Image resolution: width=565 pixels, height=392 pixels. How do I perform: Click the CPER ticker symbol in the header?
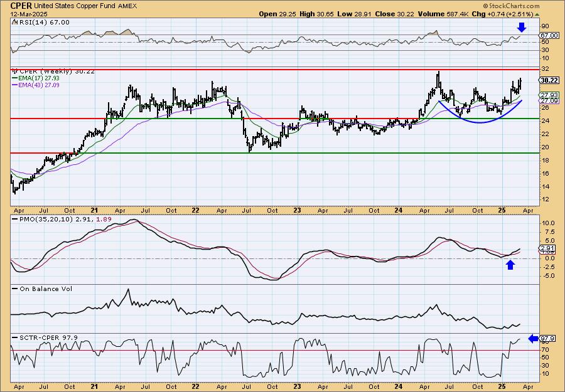(x=21, y=6)
